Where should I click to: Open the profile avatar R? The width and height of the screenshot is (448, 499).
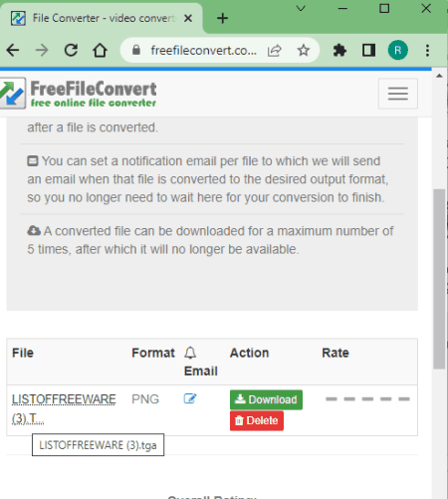pyautogui.click(x=398, y=50)
